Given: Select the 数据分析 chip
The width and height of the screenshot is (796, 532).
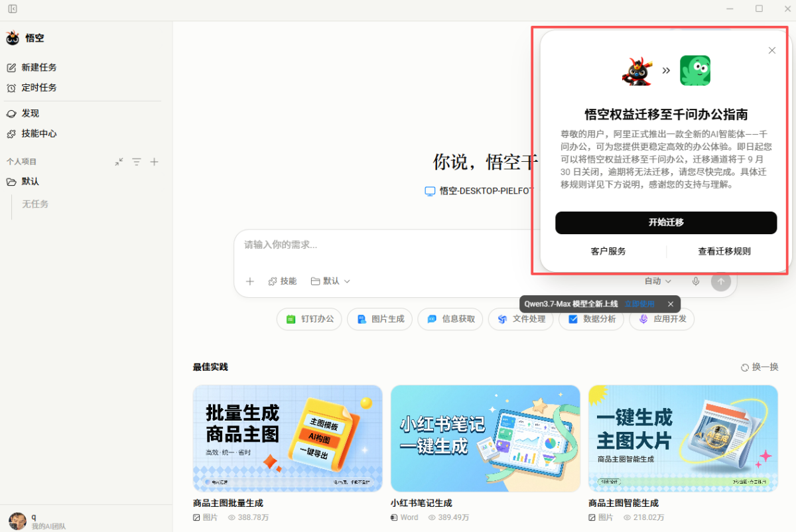Looking at the screenshot, I should tap(591, 319).
